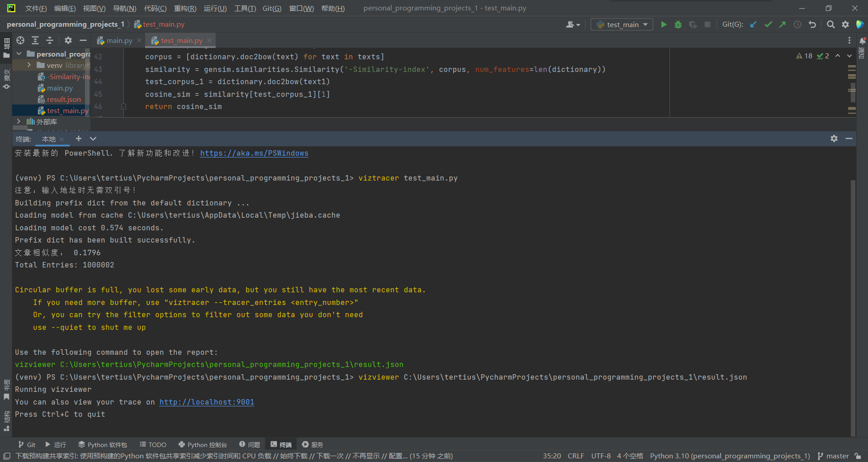Screen dimensions: 868x462
Task: Change CRLF line separator setting
Action: [576, 456]
